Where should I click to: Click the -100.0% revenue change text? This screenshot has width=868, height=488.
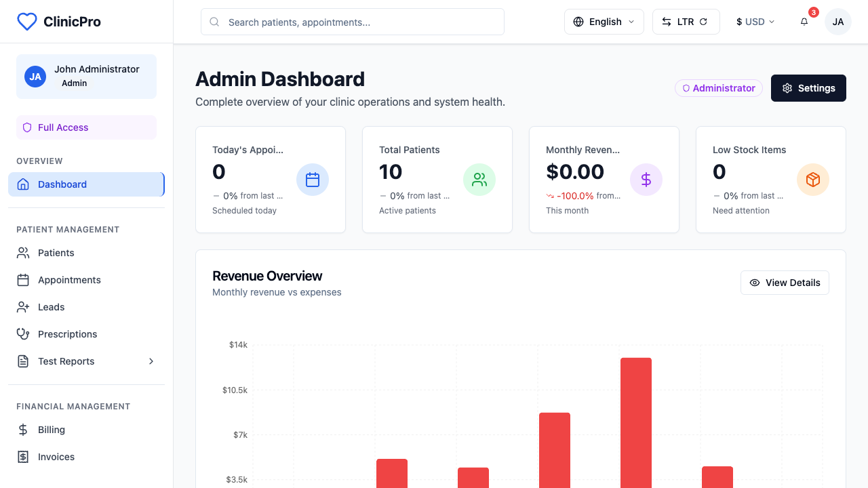(x=575, y=196)
